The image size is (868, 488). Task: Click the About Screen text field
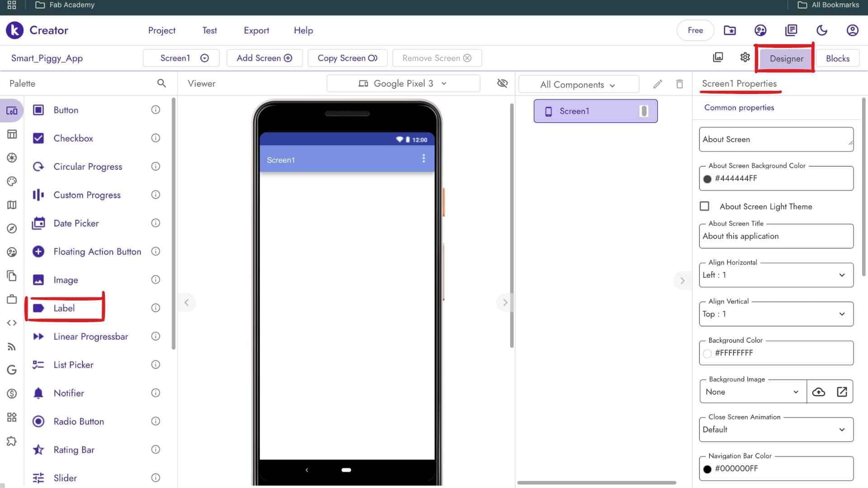pos(776,139)
